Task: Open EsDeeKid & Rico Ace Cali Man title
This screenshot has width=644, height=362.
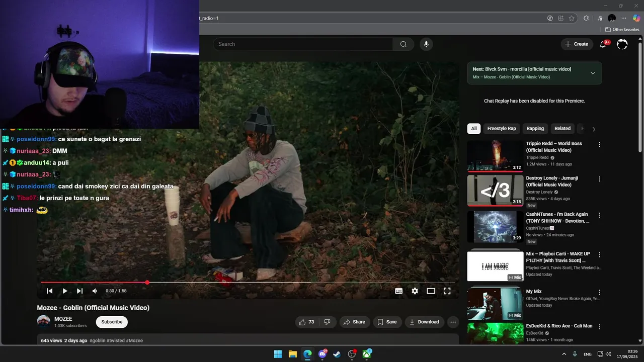Action: [x=559, y=326]
